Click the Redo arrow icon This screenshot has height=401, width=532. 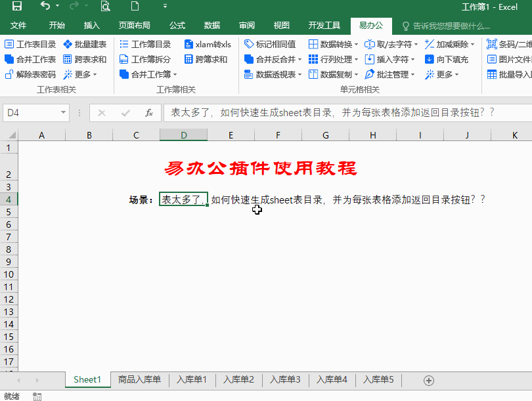point(74,6)
